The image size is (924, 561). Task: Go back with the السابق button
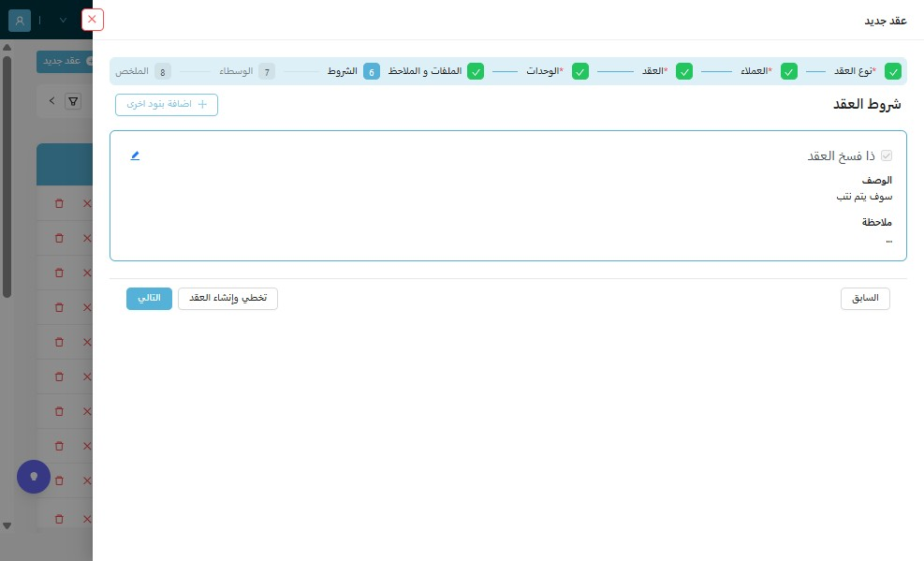pos(865,299)
